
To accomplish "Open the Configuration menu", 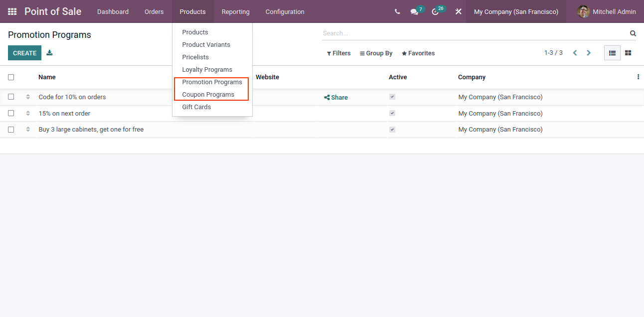I will [x=285, y=11].
